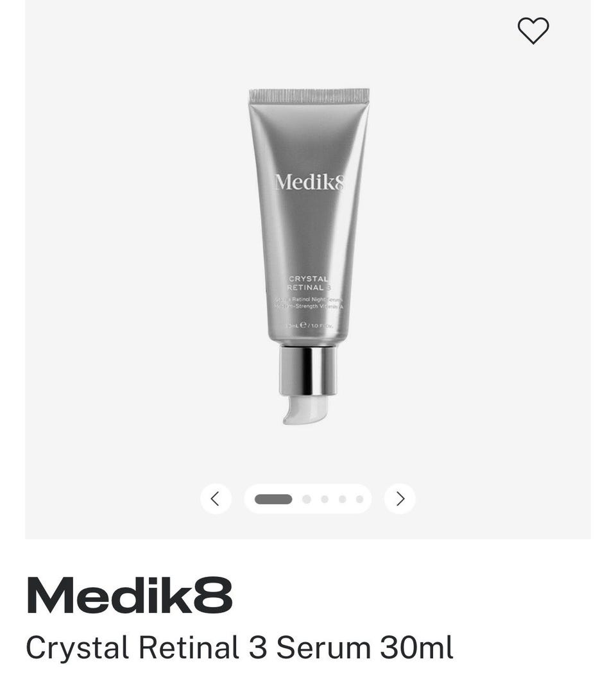Viewport: 616px width, 684px height.
Task: Jump to fifth carousel image dot
Action: (x=359, y=499)
